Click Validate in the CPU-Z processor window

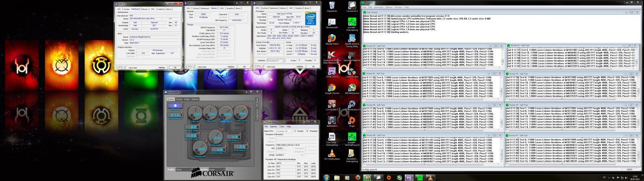point(300,67)
